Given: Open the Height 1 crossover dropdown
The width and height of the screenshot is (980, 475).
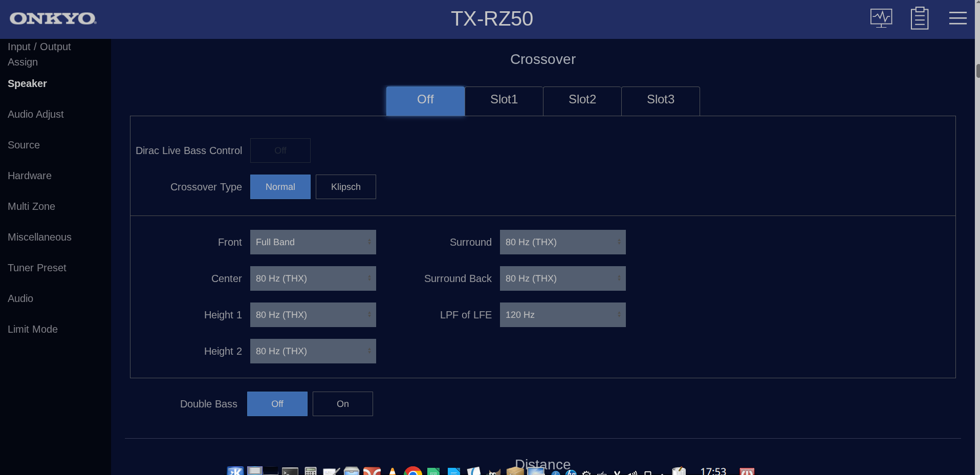Looking at the screenshot, I should (313, 315).
